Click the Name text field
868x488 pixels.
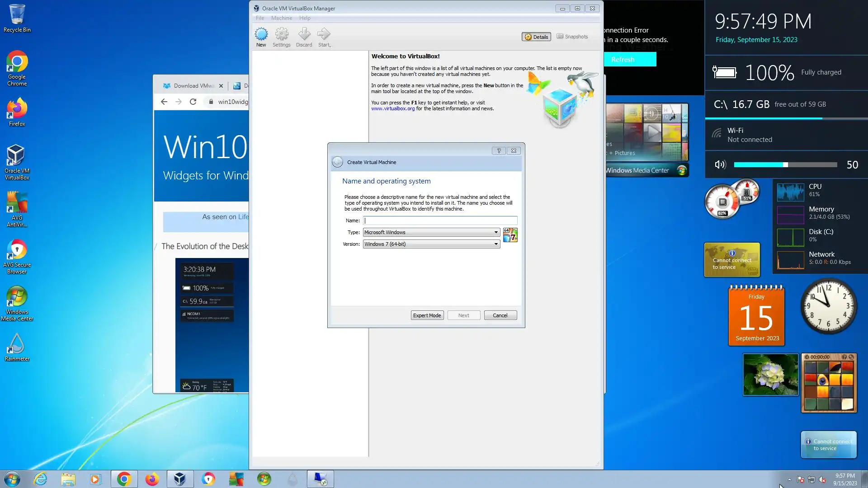click(440, 221)
